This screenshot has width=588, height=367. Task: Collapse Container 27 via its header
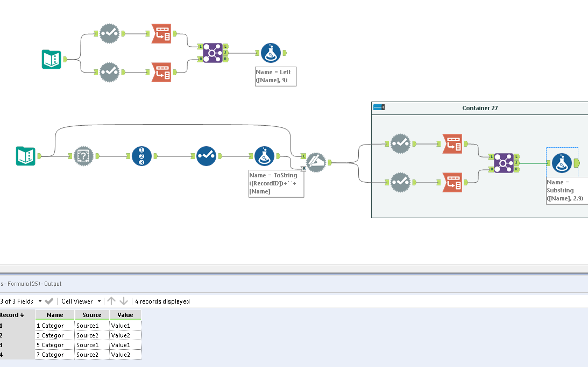click(x=479, y=107)
